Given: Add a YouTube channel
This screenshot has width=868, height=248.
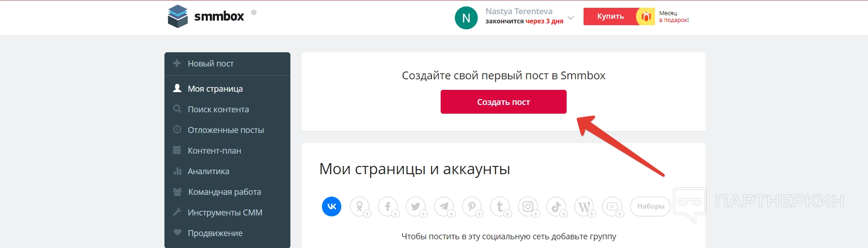Looking at the screenshot, I should 612,207.
